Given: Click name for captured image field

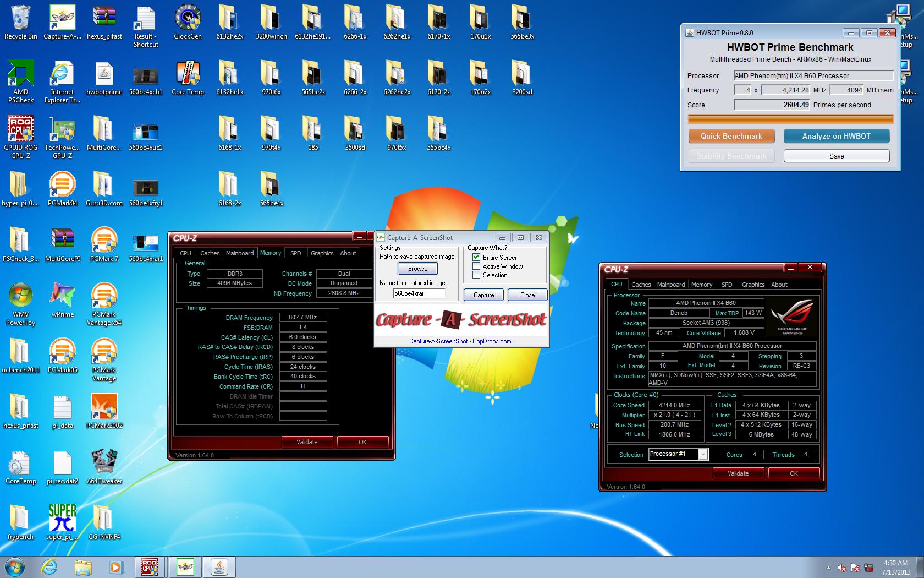Looking at the screenshot, I should [x=419, y=293].
